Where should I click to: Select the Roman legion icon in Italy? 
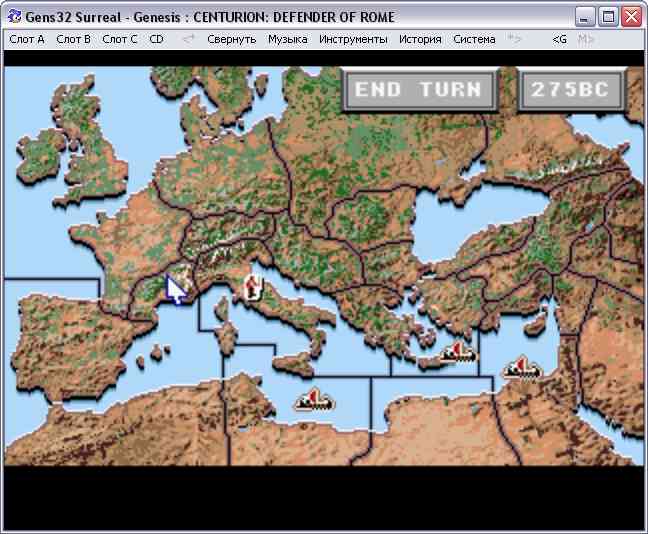(x=252, y=287)
